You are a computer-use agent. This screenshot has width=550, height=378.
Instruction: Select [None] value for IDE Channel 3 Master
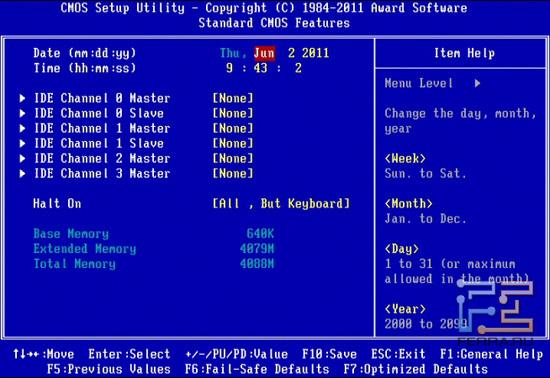tap(233, 174)
